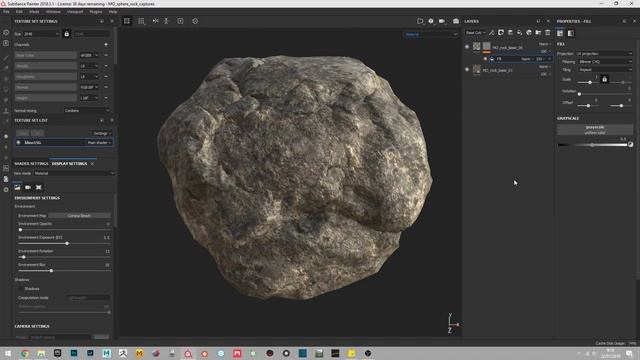The height and width of the screenshot is (360, 640).
Task: Switch to the Shader Settings tab
Action: point(31,164)
